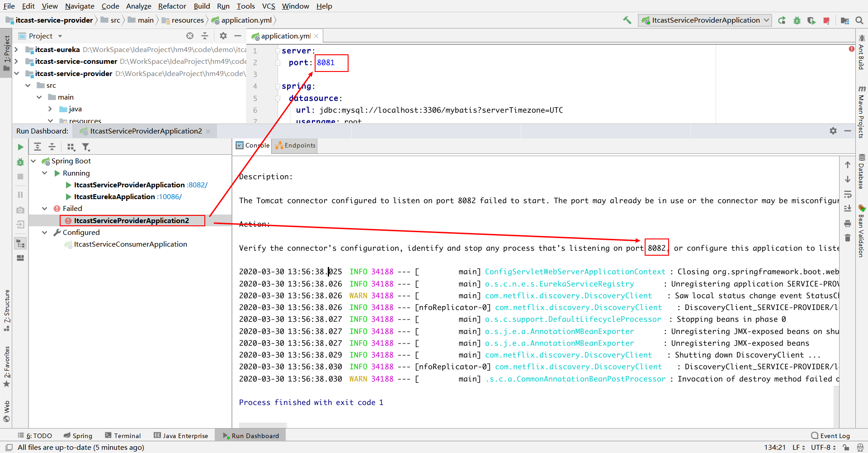Clear console with the trash icon
This screenshot has width=868, height=453.
coord(848,238)
